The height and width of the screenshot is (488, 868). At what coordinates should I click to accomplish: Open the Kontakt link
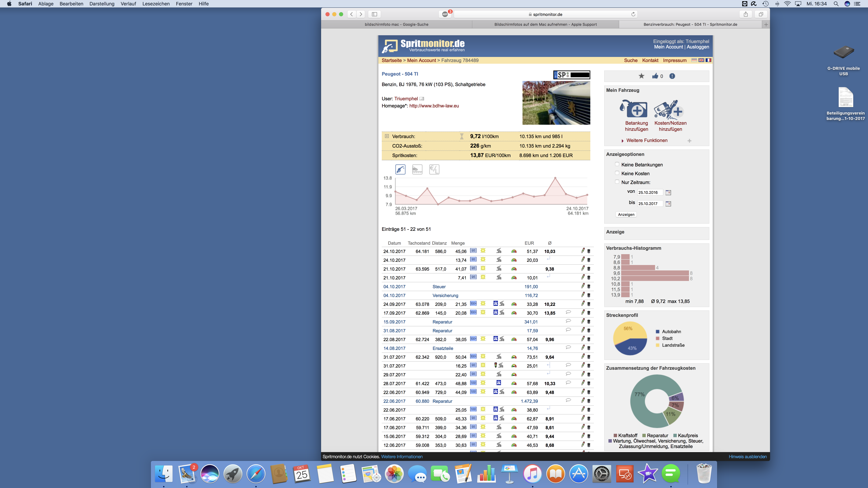(x=650, y=61)
